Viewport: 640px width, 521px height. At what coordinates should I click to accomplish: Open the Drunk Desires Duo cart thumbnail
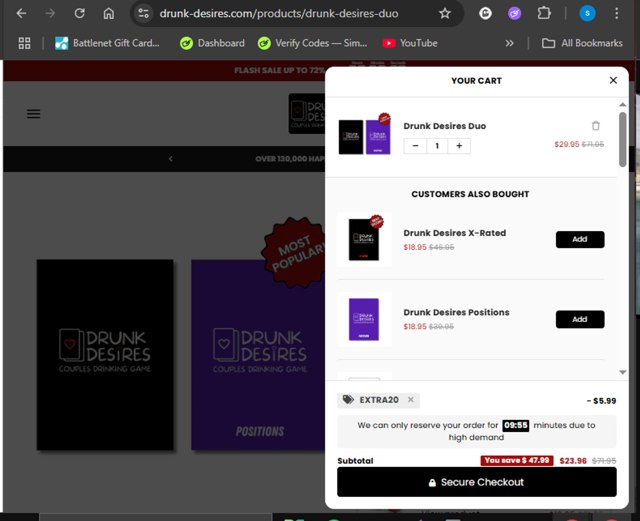pyautogui.click(x=364, y=134)
